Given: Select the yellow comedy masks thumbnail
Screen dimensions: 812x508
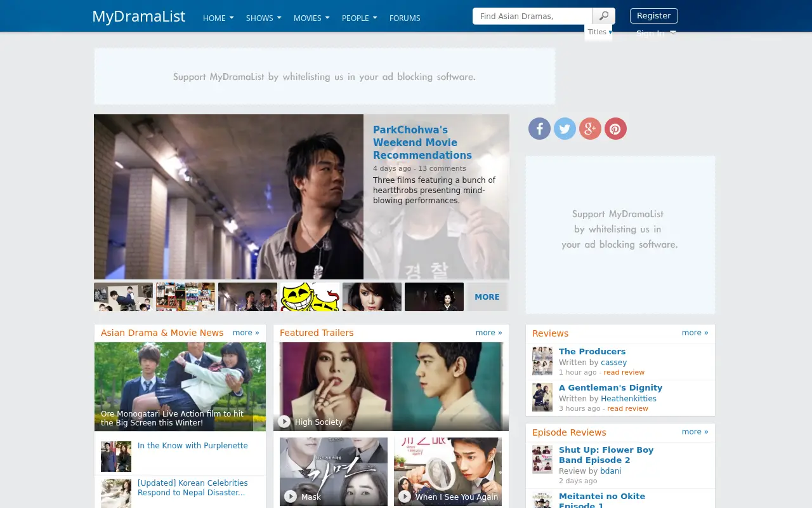Looking at the screenshot, I should (310, 297).
